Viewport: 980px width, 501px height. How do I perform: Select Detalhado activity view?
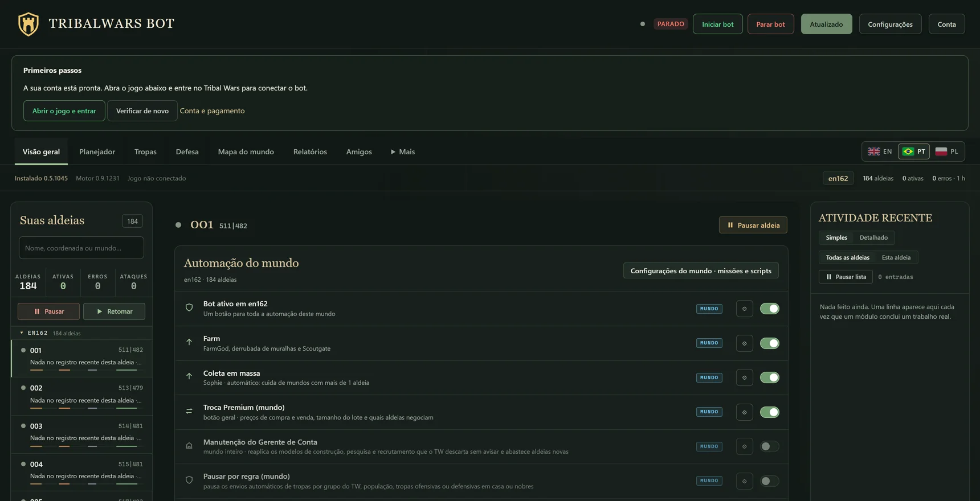(x=873, y=237)
